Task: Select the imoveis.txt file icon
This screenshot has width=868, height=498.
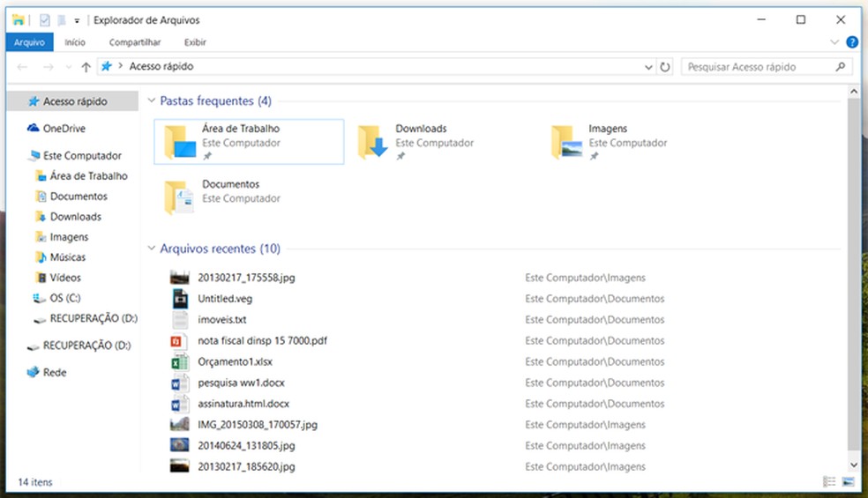Action: 180,320
